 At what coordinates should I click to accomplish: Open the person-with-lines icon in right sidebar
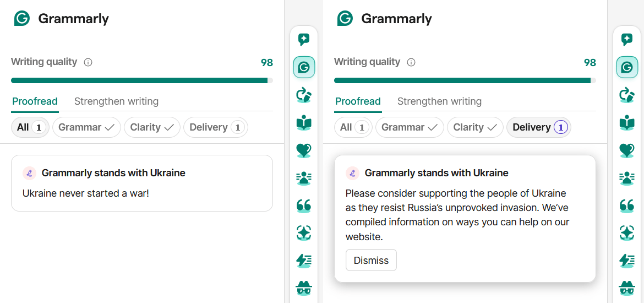[627, 178]
